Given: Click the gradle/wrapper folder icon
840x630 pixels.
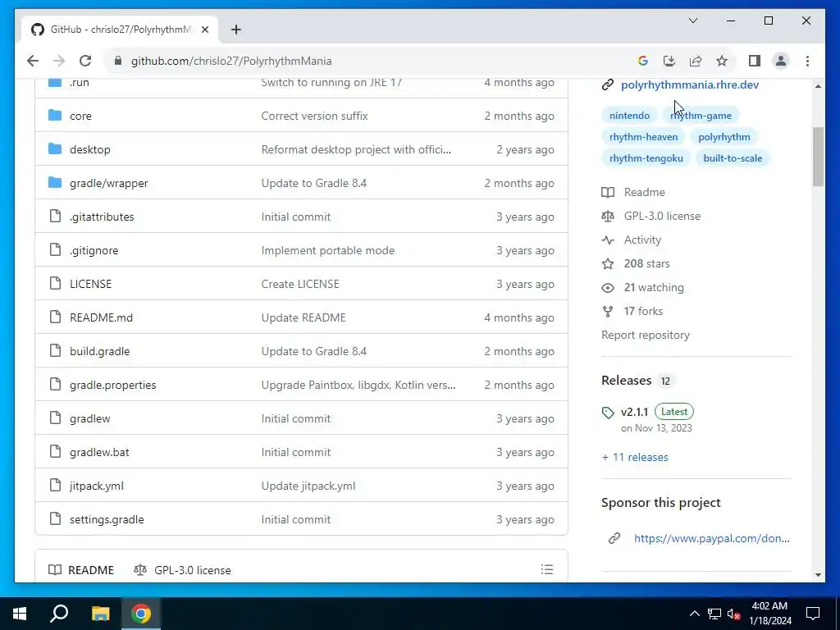Looking at the screenshot, I should click(x=55, y=183).
